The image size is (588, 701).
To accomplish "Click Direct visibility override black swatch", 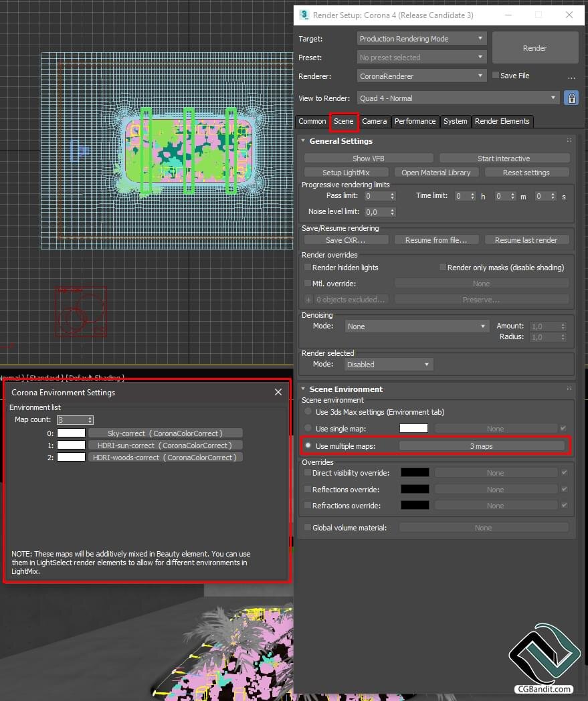I will pyautogui.click(x=415, y=472).
